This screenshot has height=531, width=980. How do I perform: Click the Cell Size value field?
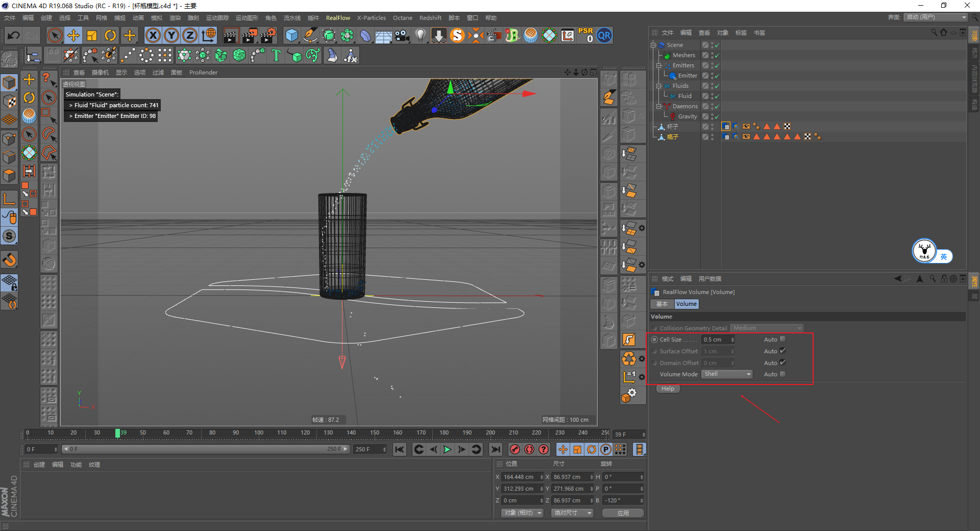715,340
